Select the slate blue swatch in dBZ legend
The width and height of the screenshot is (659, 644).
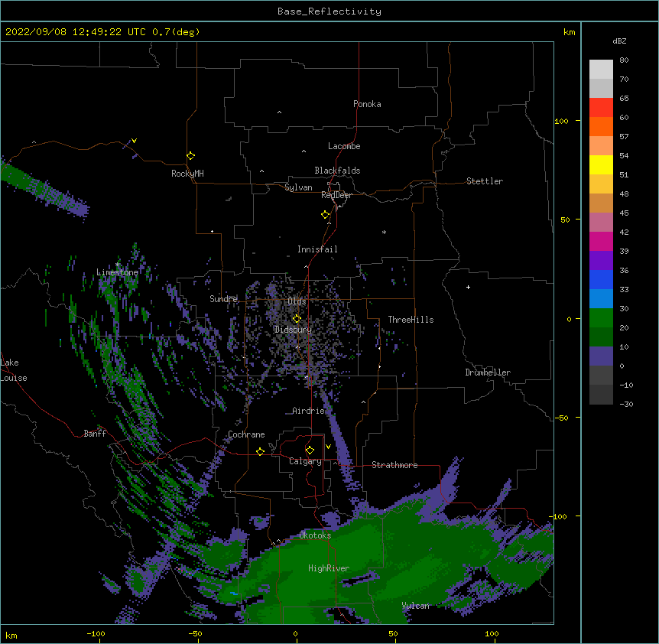pyautogui.click(x=601, y=356)
